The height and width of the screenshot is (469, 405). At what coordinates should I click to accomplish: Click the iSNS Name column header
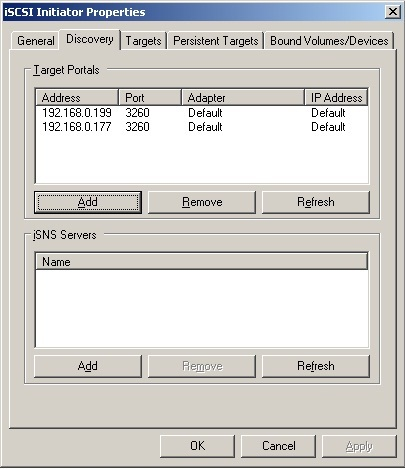(202, 262)
